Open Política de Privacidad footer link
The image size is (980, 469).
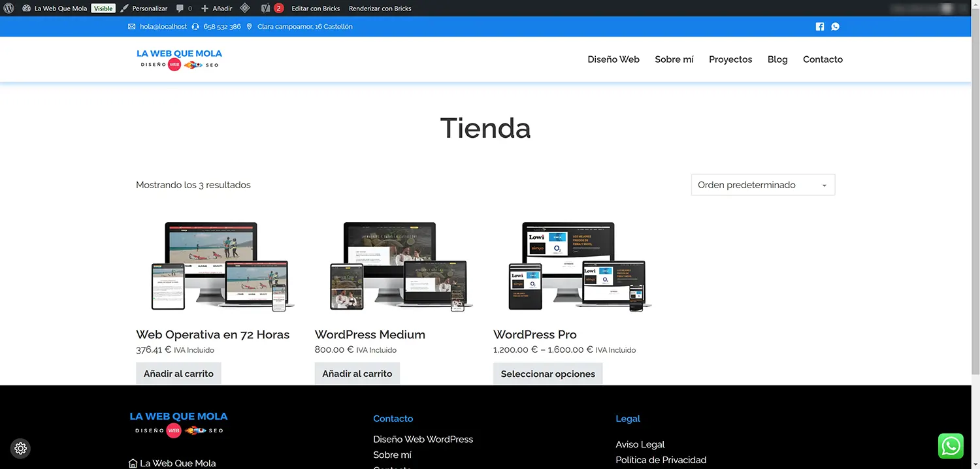click(661, 460)
